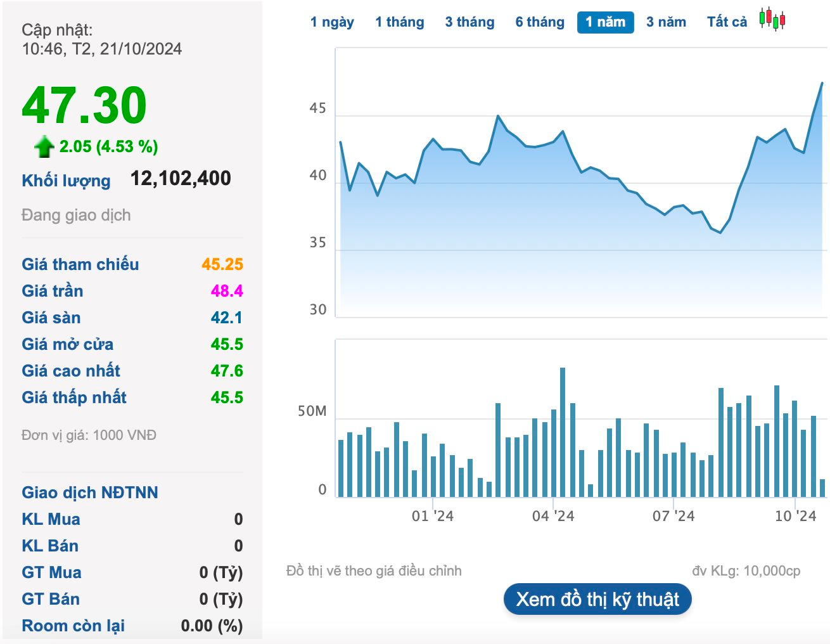
Task: Click the Giá tham chiếu label
Action: click(x=80, y=264)
